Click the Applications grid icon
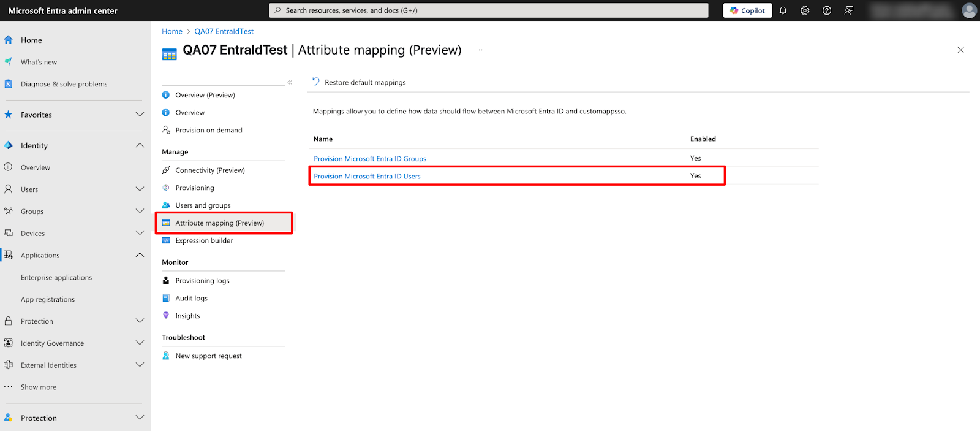This screenshot has height=431, width=980. (x=9, y=255)
